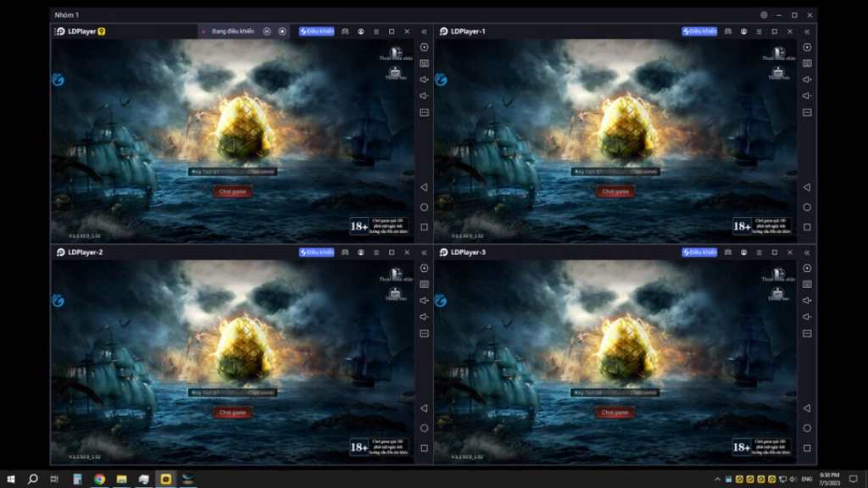Decrease volume in the first LDPlayer sidebar
Image resolution: width=868 pixels, height=488 pixels.
[424, 96]
